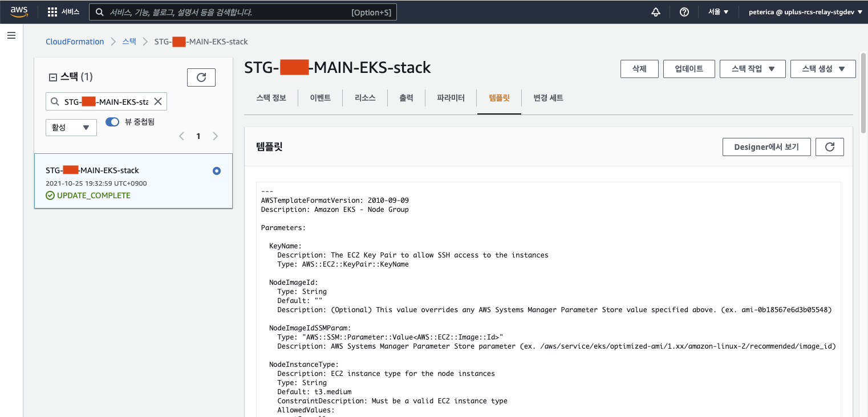Switch to the change sets tab
This screenshot has height=417, width=868.
click(548, 98)
